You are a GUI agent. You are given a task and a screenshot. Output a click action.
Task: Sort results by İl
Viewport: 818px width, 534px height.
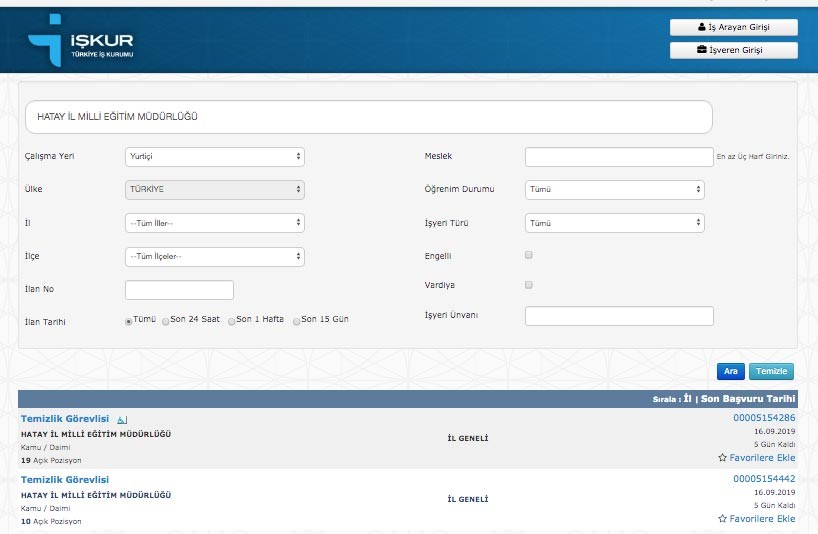(x=687, y=399)
